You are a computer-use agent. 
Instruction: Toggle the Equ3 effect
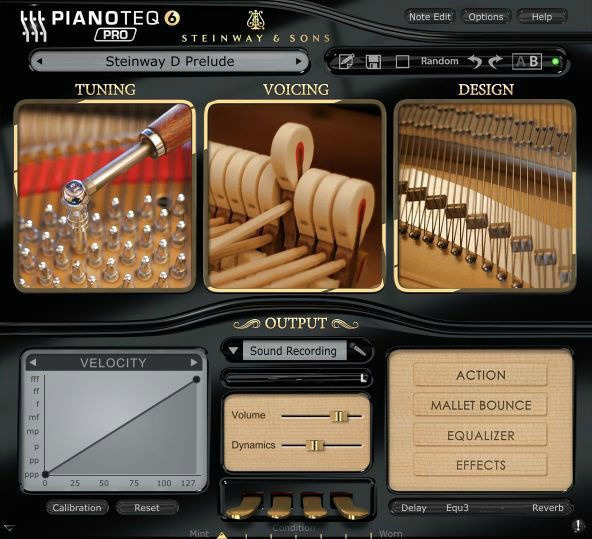coord(457,508)
